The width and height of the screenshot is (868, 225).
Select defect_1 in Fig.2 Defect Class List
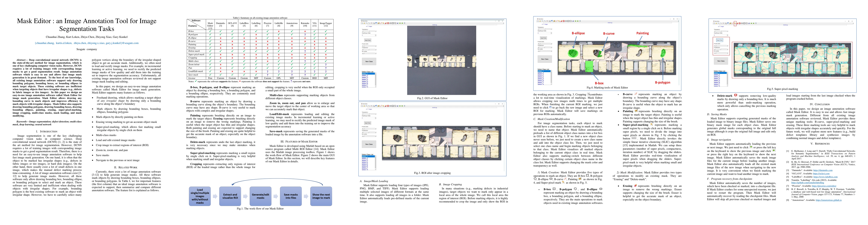coord(365,74)
